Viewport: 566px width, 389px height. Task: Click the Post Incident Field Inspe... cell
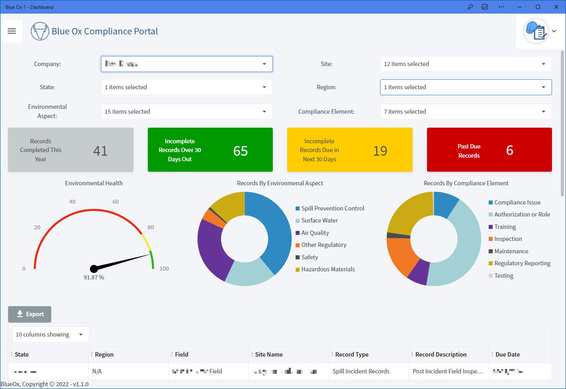[448, 371]
